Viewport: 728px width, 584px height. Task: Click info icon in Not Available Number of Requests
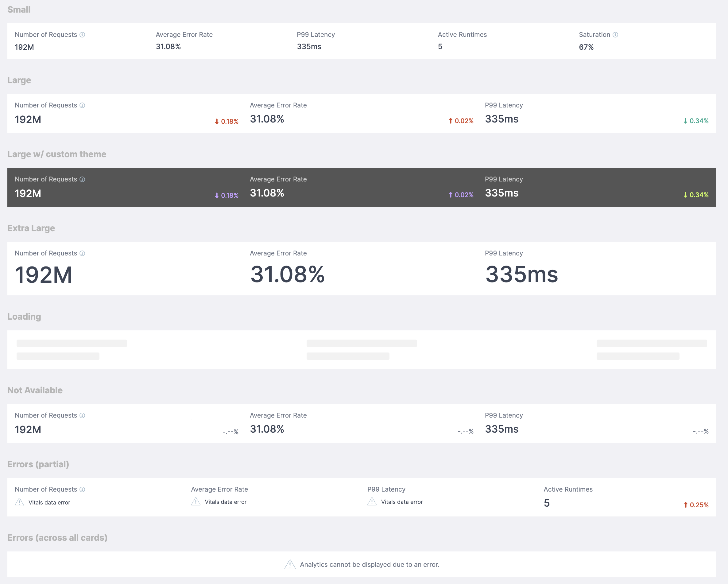(82, 415)
